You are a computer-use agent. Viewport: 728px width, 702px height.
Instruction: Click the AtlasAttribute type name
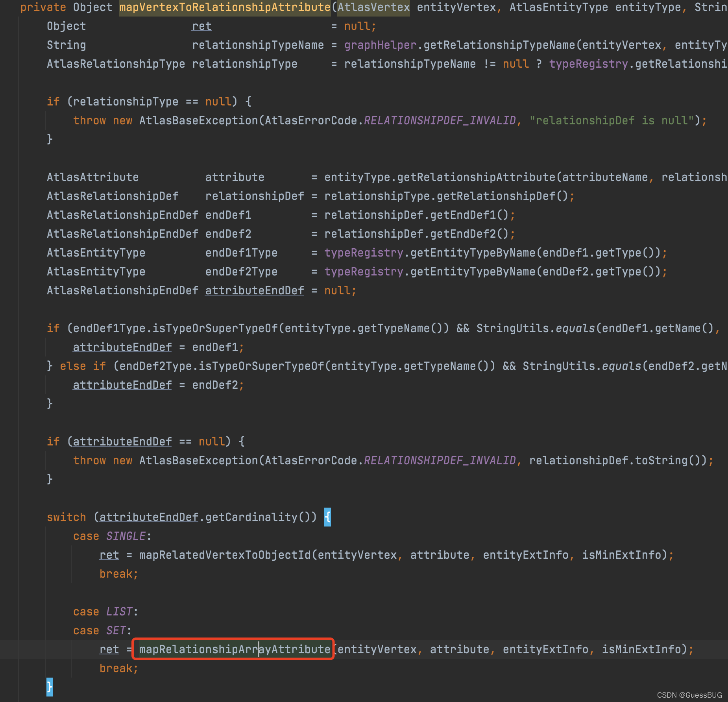[x=92, y=177]
